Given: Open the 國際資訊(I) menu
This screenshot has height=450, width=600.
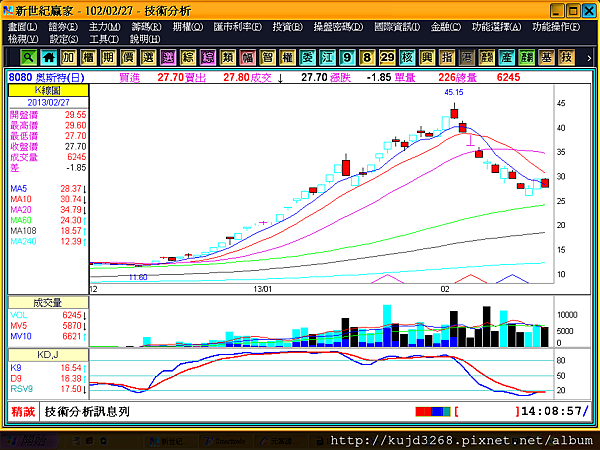Looking at the screenshot, I should 397,27.
